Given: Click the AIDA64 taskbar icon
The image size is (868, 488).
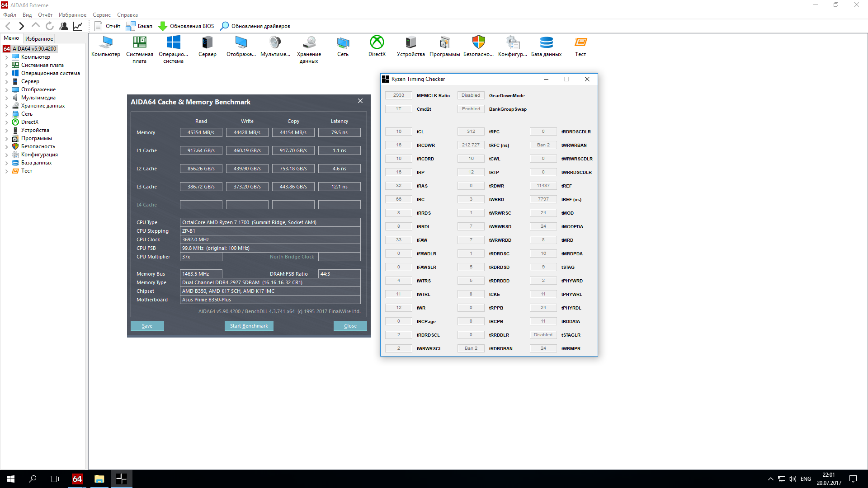Looking at the screenshot, I should pos(77,479).
